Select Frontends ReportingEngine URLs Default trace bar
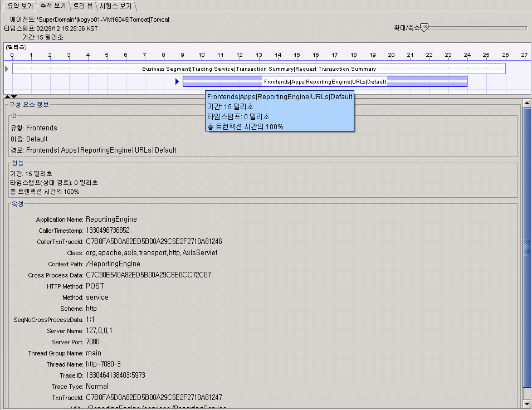This screenshot has height=410, width=532. click(x=325, y=81)
